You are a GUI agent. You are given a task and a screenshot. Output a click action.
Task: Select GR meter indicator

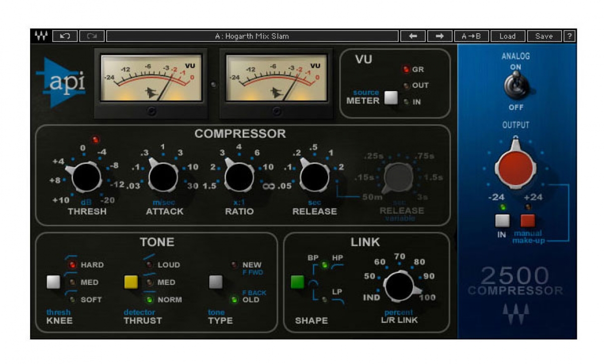[x=405, y=69]
